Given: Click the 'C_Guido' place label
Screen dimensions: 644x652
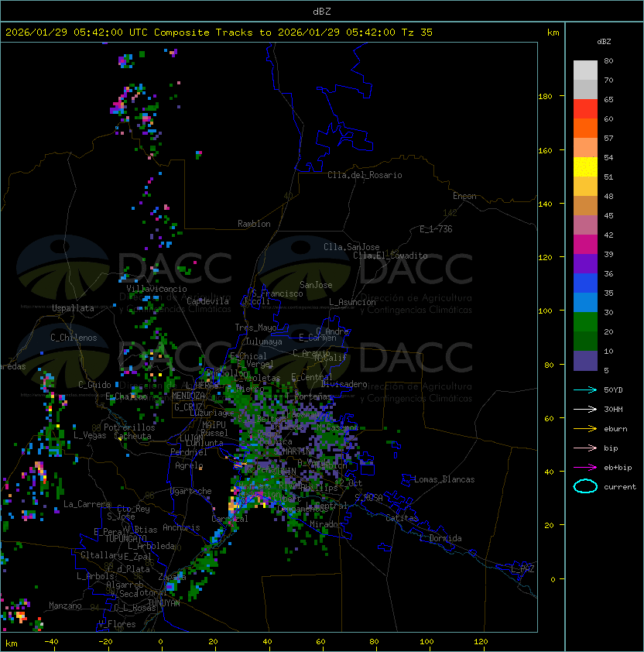Looking at the screenshot, I should [x=94, y=385].
